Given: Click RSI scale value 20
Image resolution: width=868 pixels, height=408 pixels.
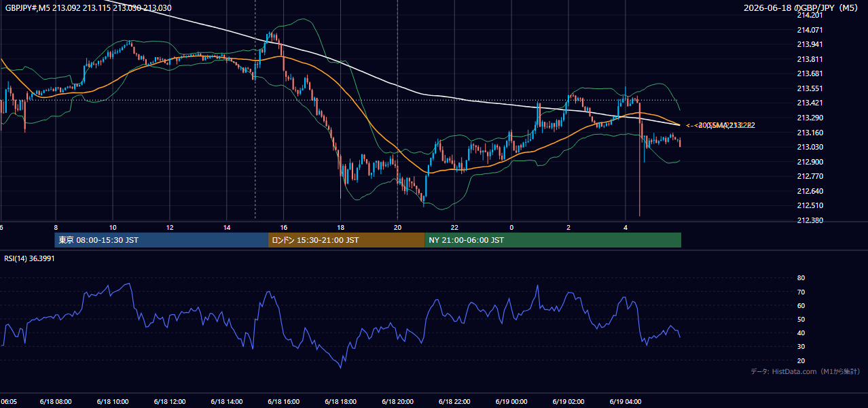Looking at the screenshot, I should (x=801, y=360).
